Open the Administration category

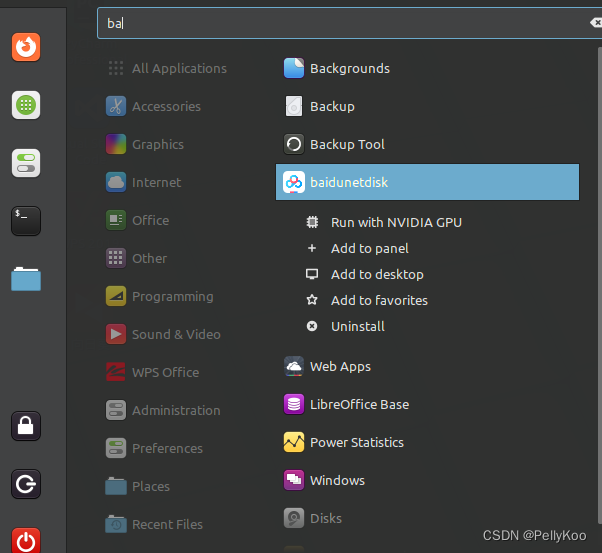point(163,411)
